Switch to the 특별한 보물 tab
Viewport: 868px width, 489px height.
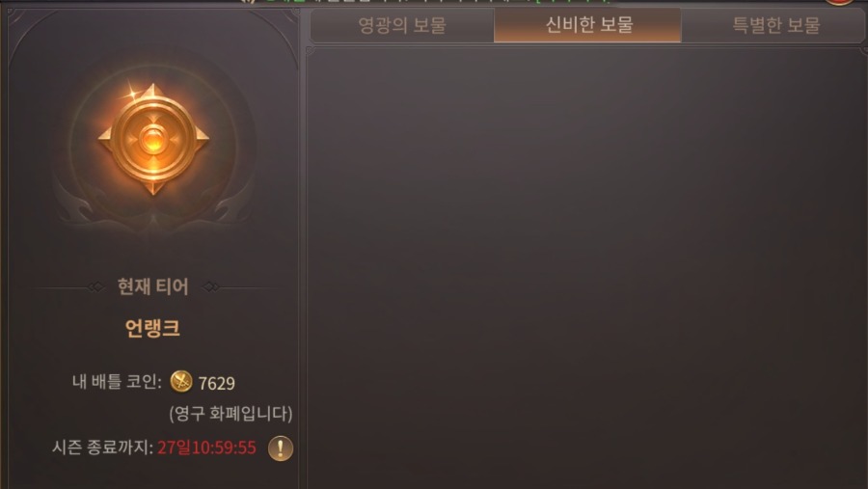(x=774, y=25)
